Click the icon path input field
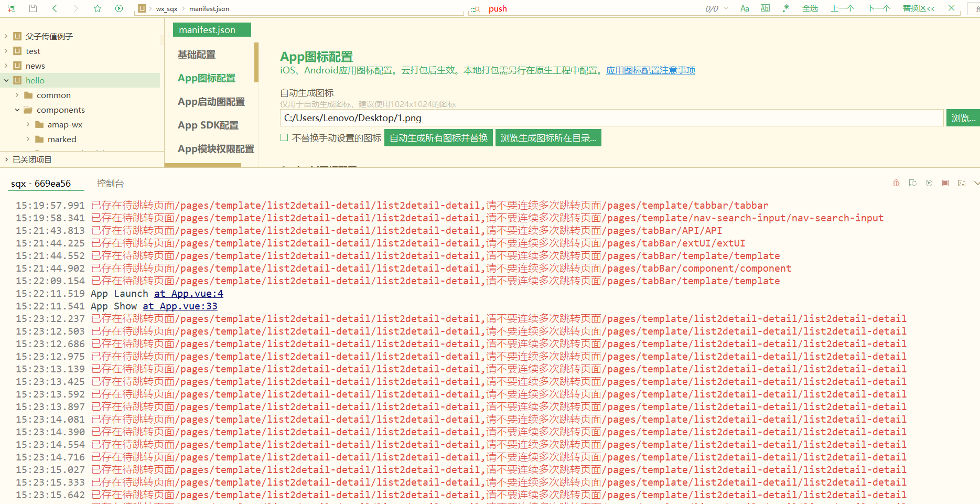980x504 pixels. click(611, 118)
